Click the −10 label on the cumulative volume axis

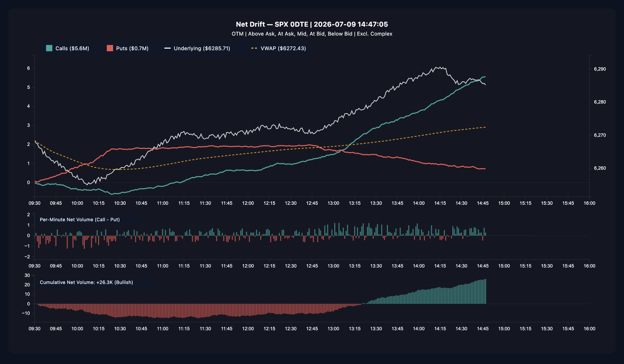26,313
